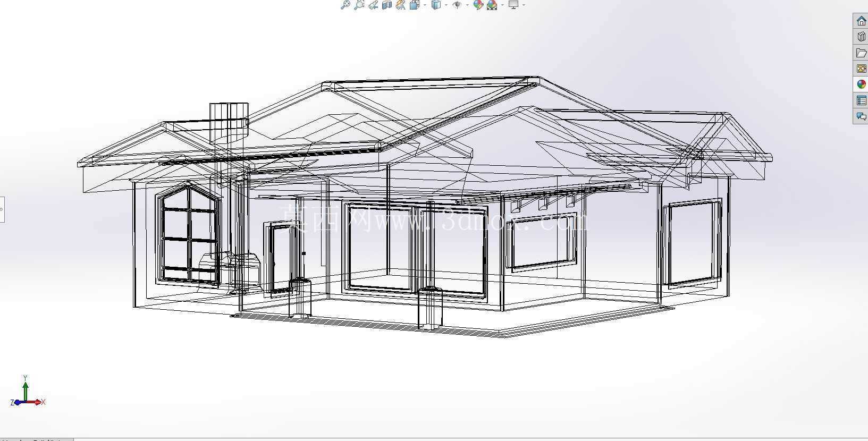Open the Dynamic Annotation Views icon
Screen dimensions: 868x441
[401, 5]
